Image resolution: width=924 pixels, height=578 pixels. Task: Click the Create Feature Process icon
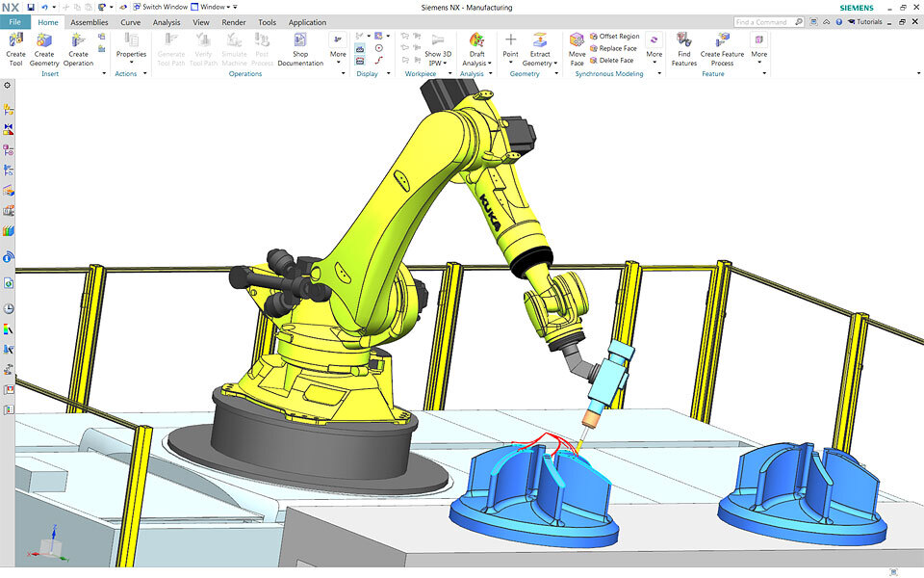(722, 40)
